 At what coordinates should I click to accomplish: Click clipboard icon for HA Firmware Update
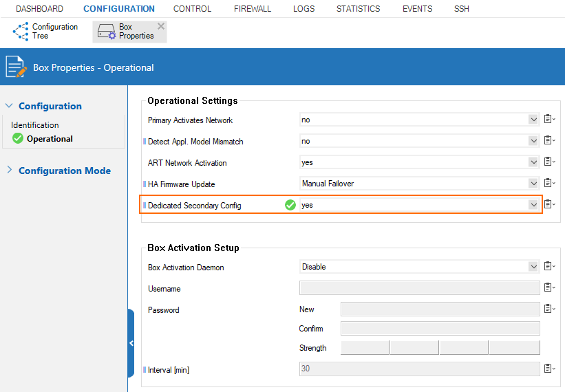[x=549, y=182]
